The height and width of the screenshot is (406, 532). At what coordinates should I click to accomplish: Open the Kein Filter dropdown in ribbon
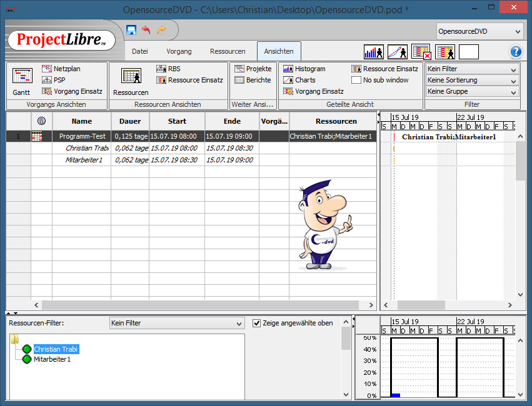tap(472, 69)
